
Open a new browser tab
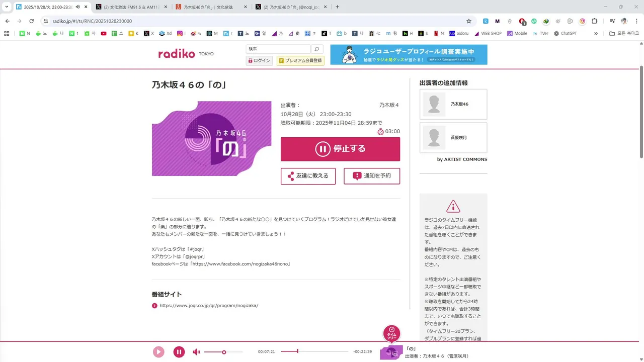337,7
